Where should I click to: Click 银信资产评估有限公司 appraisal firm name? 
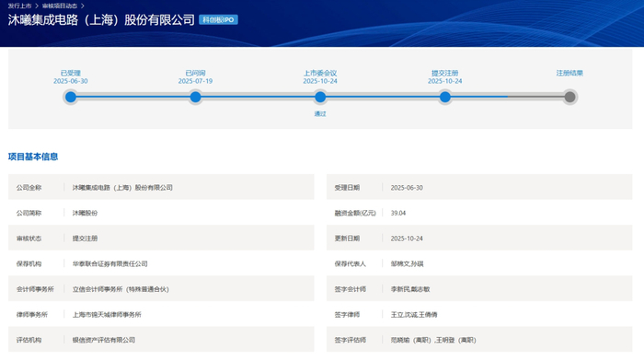(104, 341)
